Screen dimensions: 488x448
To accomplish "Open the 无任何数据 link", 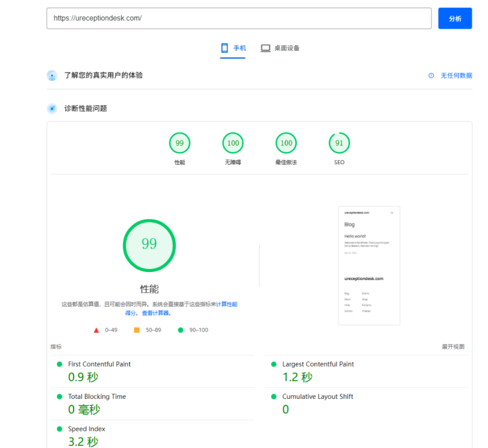I will coord(456,76).
